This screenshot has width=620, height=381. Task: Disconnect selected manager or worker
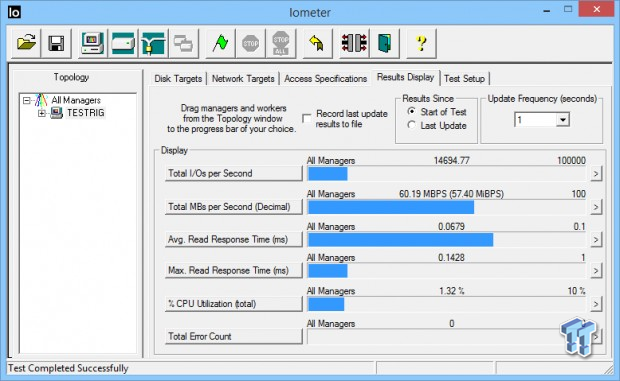click(354, 43)
